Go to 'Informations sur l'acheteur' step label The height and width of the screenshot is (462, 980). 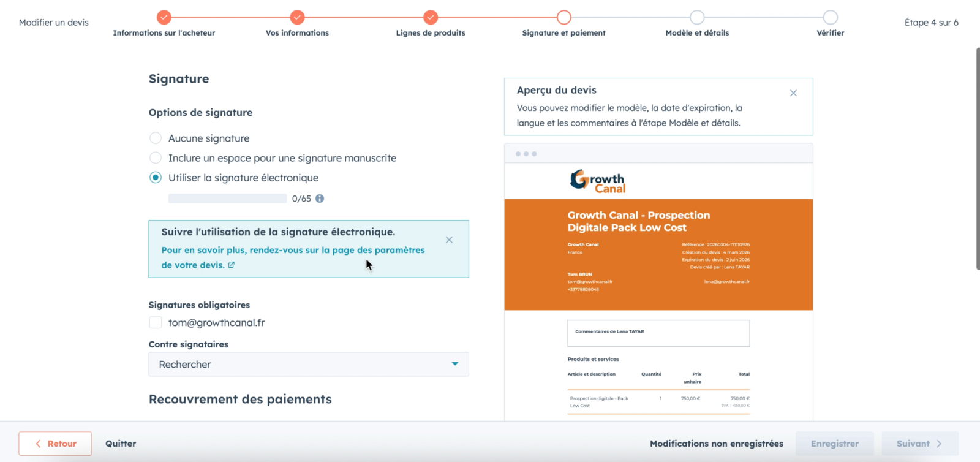coord(164,33)
